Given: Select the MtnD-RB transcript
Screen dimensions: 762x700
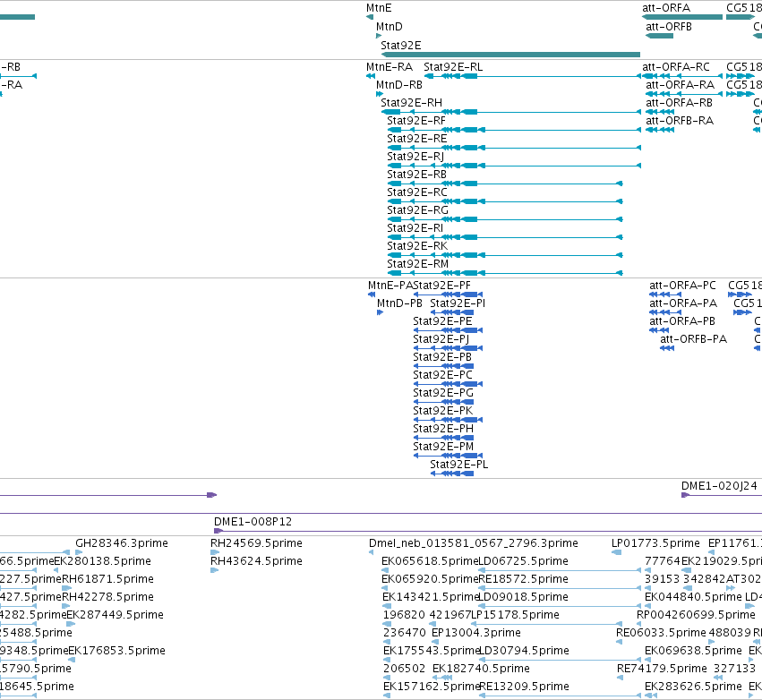Looking at the screenshot, I should 380,94.
